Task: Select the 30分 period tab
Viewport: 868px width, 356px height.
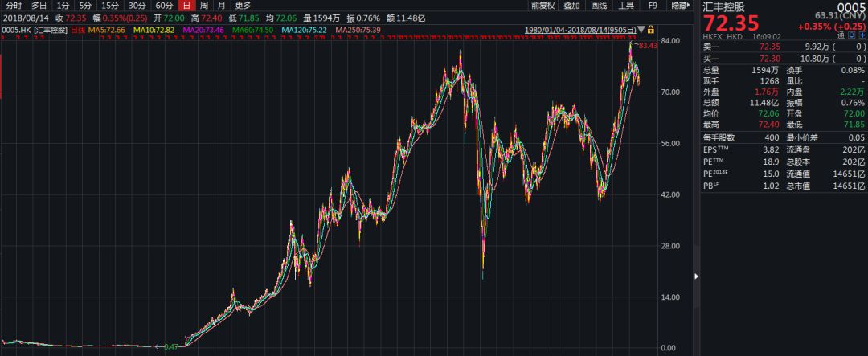Action: 137,6
